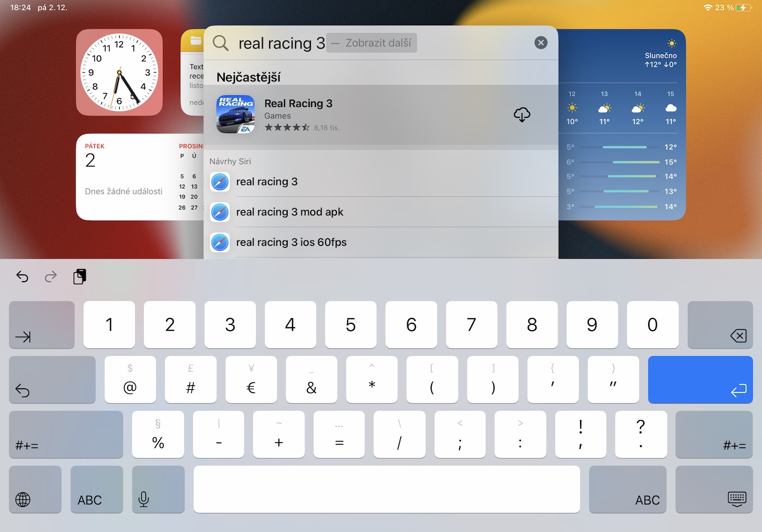Tap the globe language switch key
762x532 pixels.
(35, 490)
